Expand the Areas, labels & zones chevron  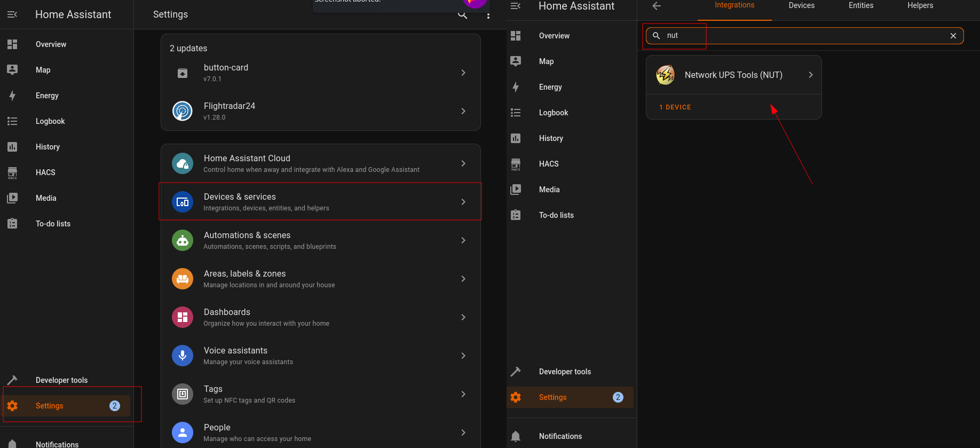click(463, 279)
